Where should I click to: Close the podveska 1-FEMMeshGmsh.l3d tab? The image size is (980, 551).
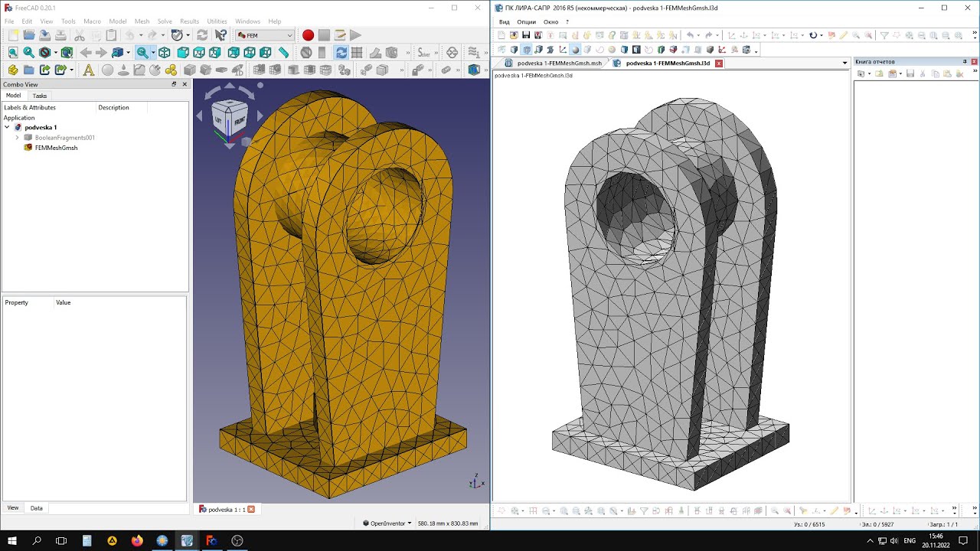pos(718,63)
